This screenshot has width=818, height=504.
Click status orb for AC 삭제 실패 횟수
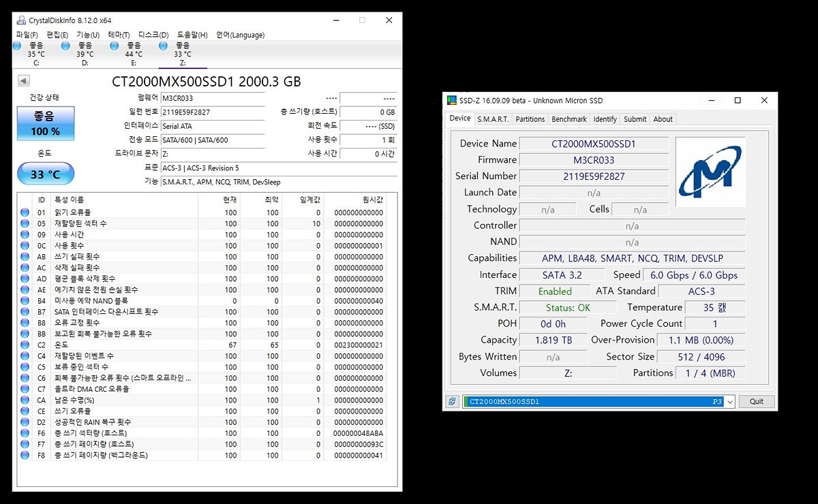coord(25,268)
